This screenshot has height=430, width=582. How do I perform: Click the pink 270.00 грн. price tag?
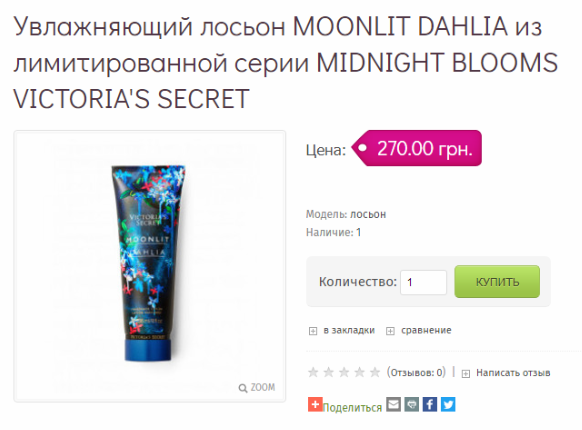click(x=416, y=148)
